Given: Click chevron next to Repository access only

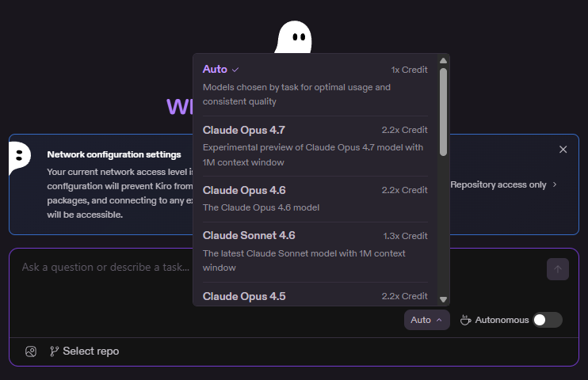Looking at the screenshot, I should [555, 184].
